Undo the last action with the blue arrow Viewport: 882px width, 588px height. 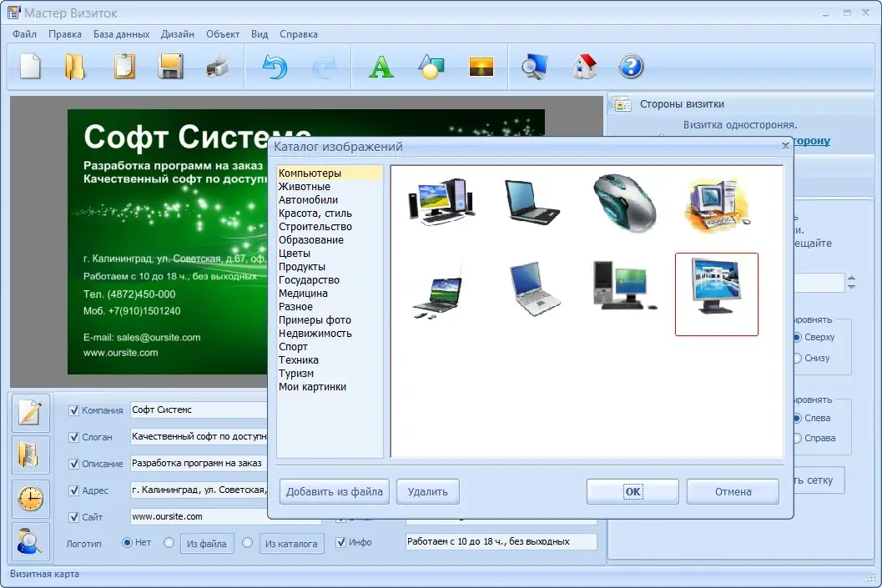pyautogui.click(x=275, y=67)
